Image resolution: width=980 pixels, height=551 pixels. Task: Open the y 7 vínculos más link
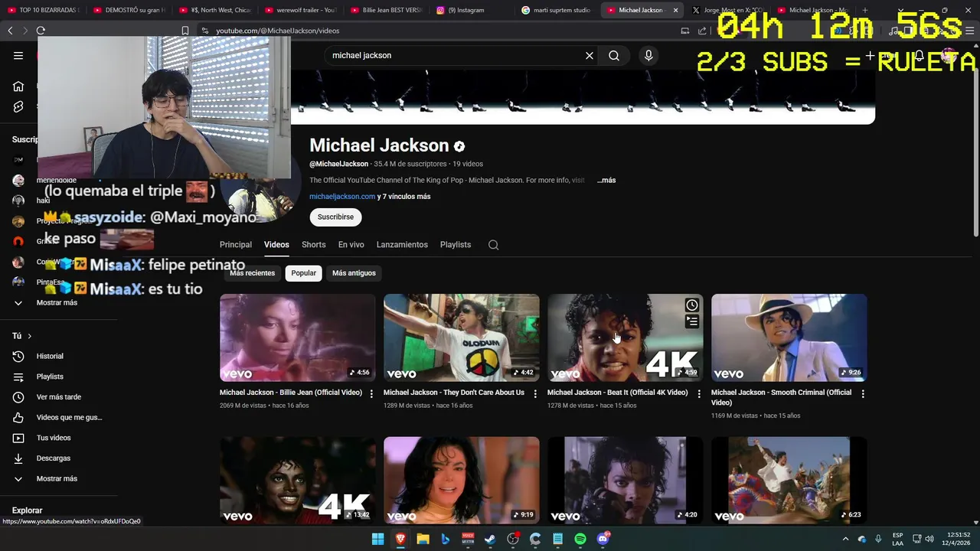click(403, 197)
